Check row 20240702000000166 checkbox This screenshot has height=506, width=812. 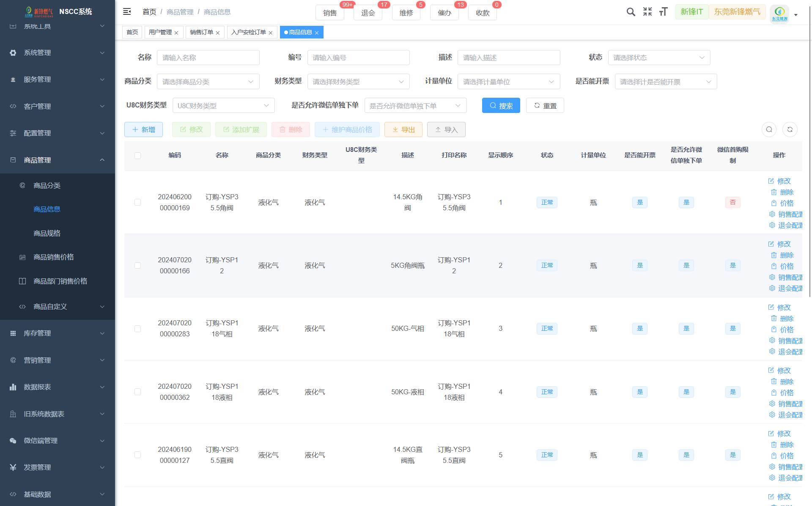click(137, 265)
